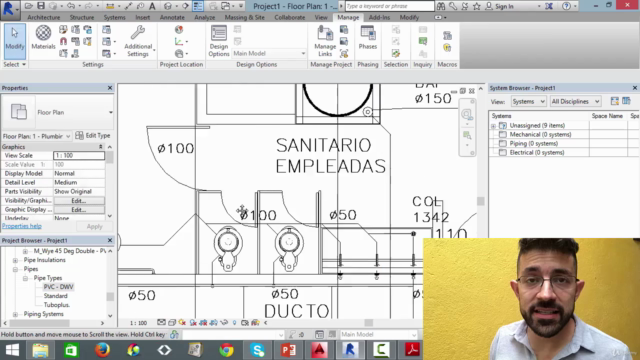640x360 pixels.
Task: Toggle Thin Lines in quick access toolbar
Action: [198, 6]
